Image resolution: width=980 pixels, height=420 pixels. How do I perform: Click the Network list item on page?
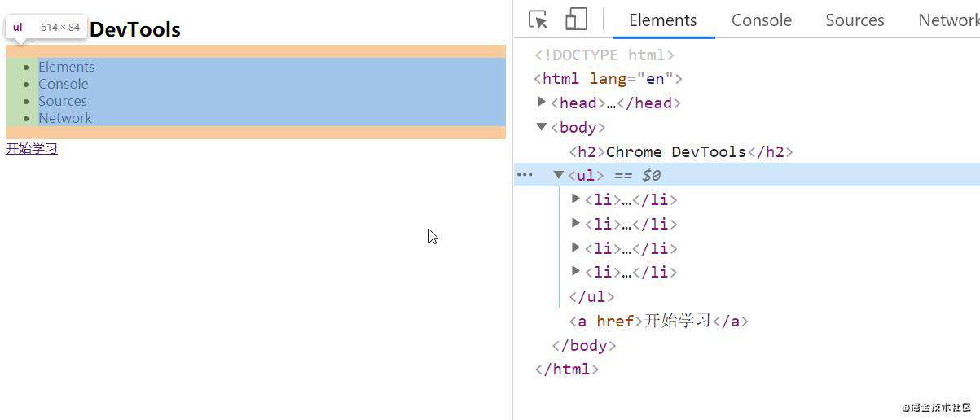[x=65, y=118]
